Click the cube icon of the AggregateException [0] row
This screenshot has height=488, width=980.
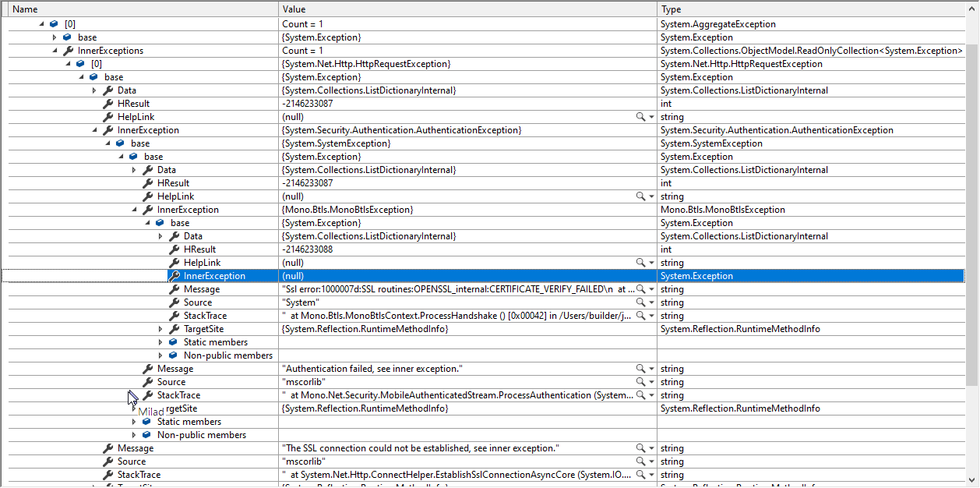pyautogui.click(x=55, y=24)
